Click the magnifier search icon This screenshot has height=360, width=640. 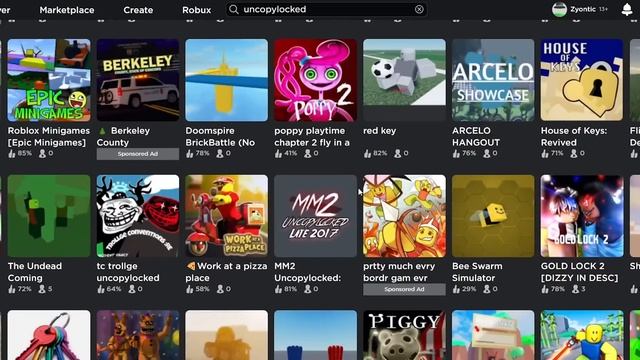click(233, 9)
